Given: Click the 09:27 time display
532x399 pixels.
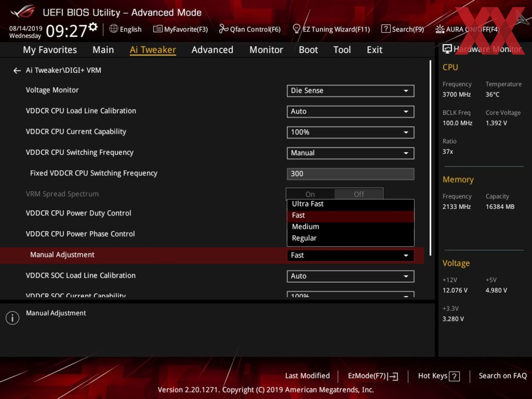Looking at the screenshot, I should (x=66, y=31).
